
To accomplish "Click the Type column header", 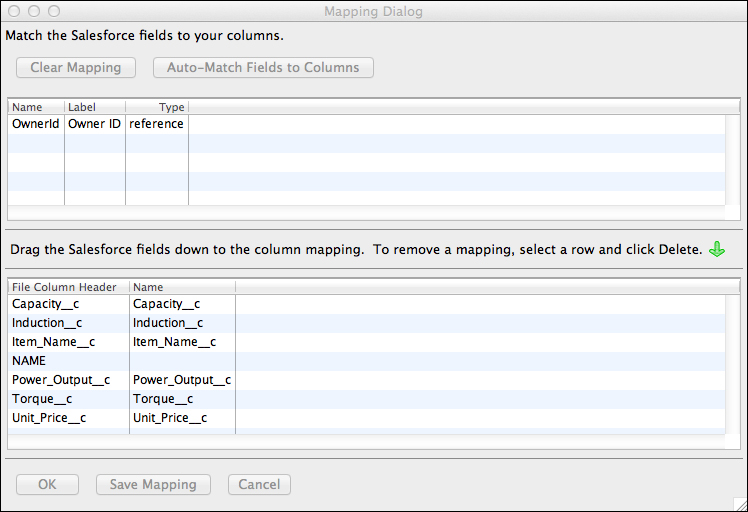I will 157,106.
